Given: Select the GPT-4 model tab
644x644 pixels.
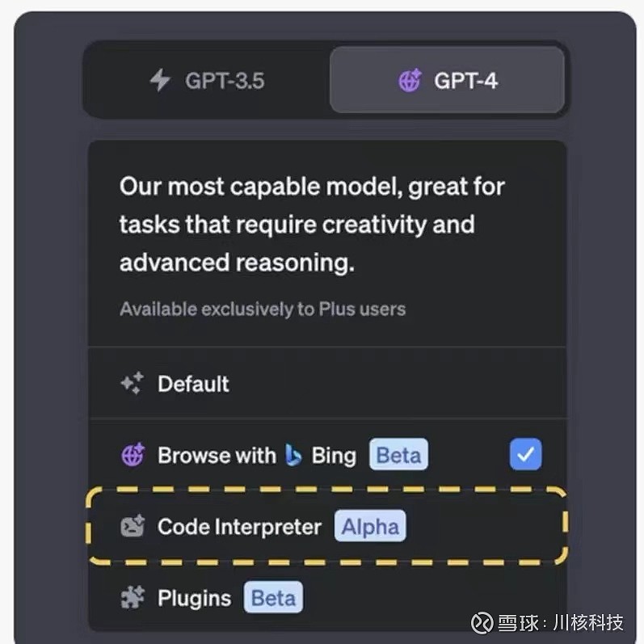Looking at the screenshot, I should 447,80.
